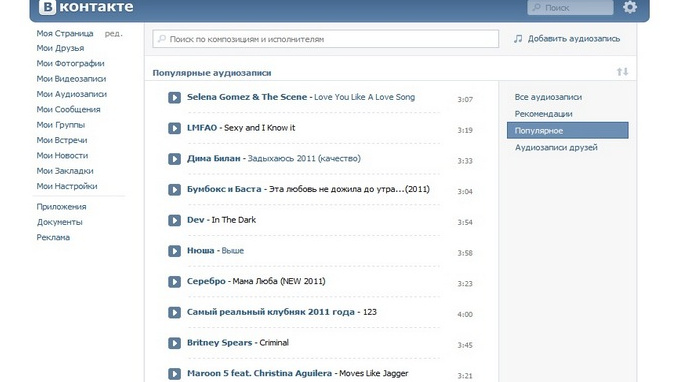Open settings via the gear icon
Image resolution: width=680 pixels, height=382 pixels.
(x=630, y=7)
